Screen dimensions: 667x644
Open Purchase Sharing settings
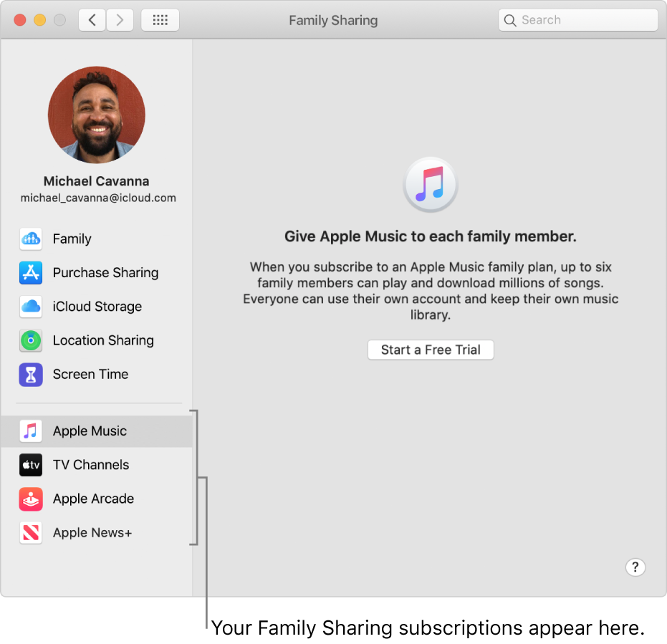click(x=105, y=273)
